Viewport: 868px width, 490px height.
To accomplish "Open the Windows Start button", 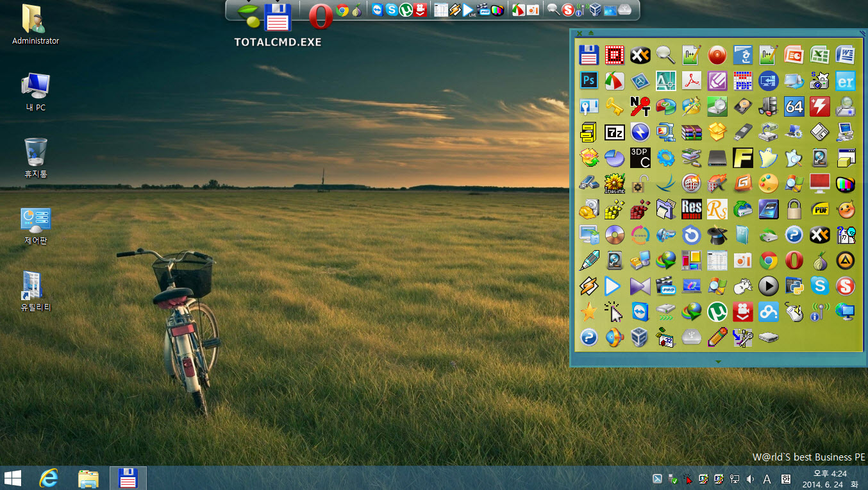I will 13,478.
